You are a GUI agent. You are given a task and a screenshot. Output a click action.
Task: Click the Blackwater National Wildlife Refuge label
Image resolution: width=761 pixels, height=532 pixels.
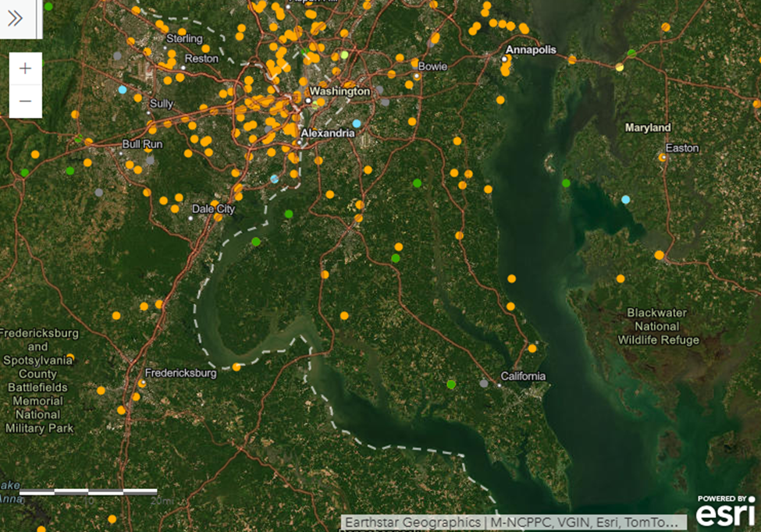pos(658,327)
